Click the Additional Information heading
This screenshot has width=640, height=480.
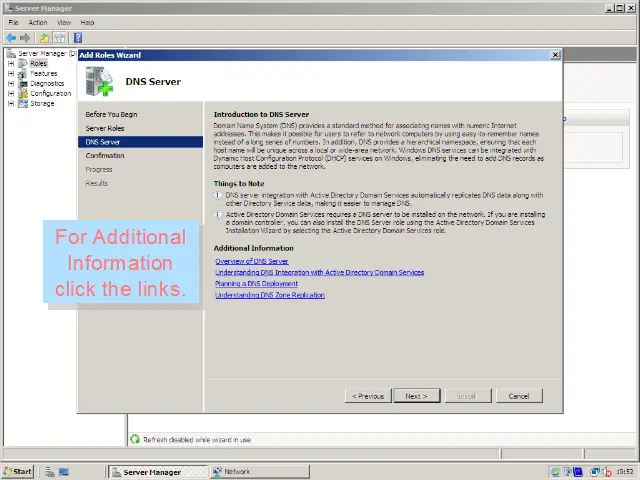click(253, 248)
